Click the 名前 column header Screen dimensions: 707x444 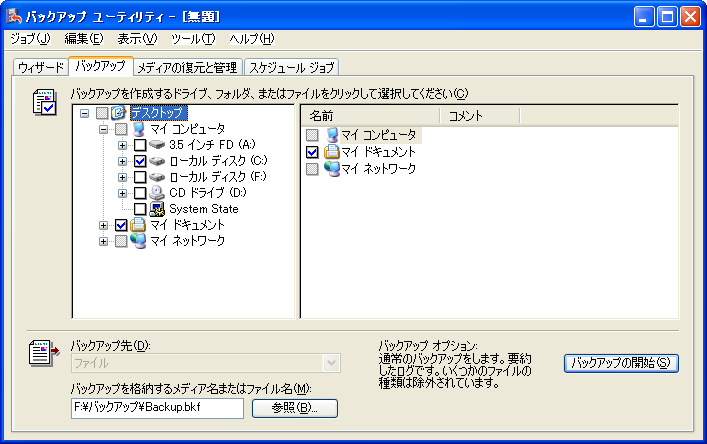click(x=370, y=116)
